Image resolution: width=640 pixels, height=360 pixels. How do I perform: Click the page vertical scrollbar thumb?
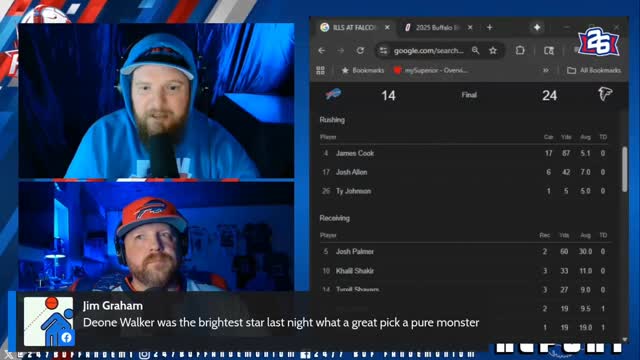click(624, 169)
